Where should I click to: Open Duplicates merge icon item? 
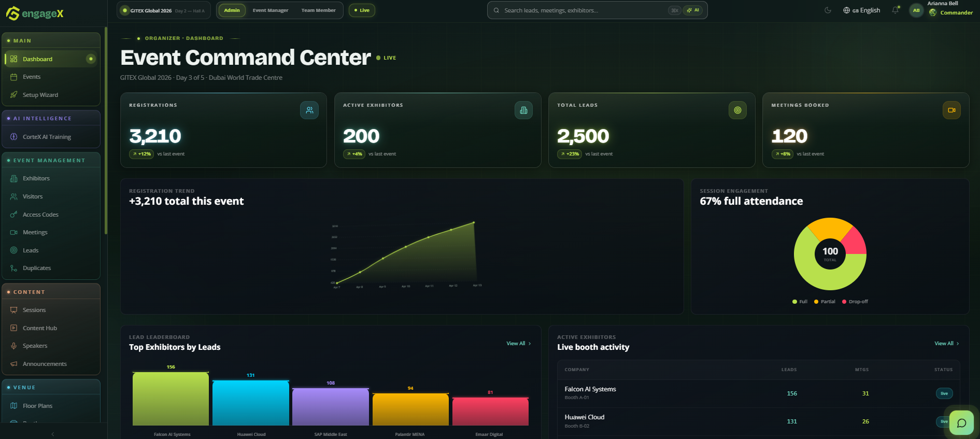(x=51, y=268)
